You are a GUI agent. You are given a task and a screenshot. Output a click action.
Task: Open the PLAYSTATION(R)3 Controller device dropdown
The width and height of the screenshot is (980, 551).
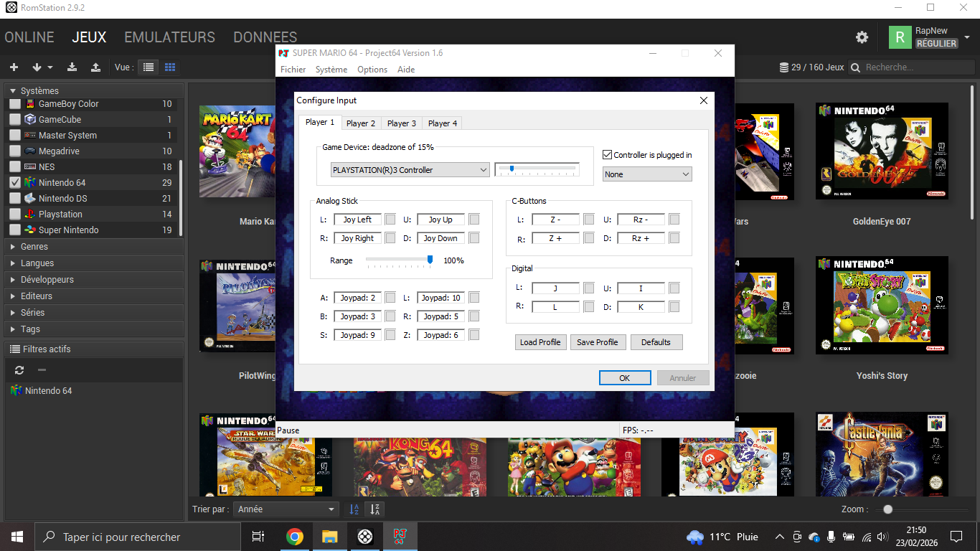coord(410,170)
